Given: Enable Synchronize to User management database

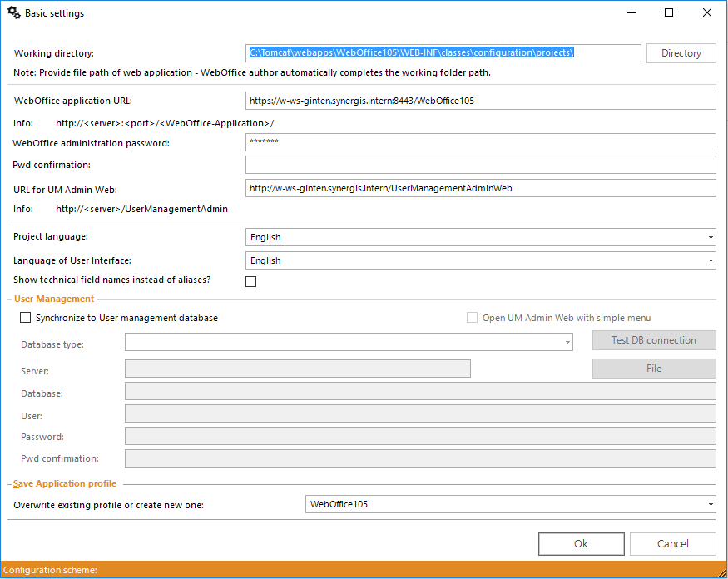Looking at the screenshot, I should click(25, 317).
